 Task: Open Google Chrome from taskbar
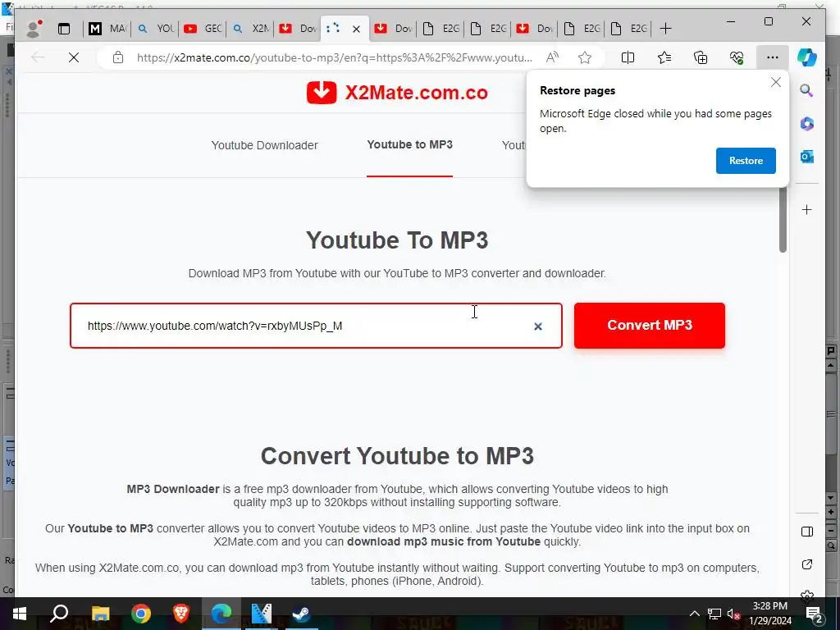140,614
